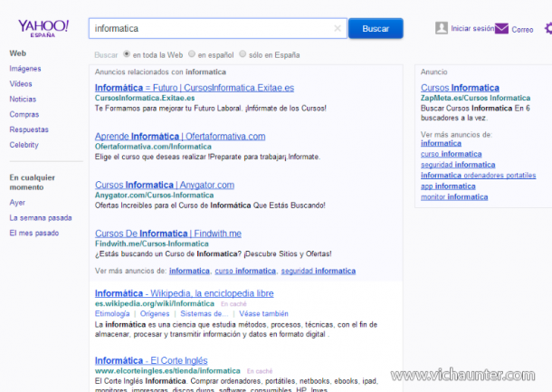552x392 pixels.
Task: Open the Web search tab
Action: pos(17,53)
